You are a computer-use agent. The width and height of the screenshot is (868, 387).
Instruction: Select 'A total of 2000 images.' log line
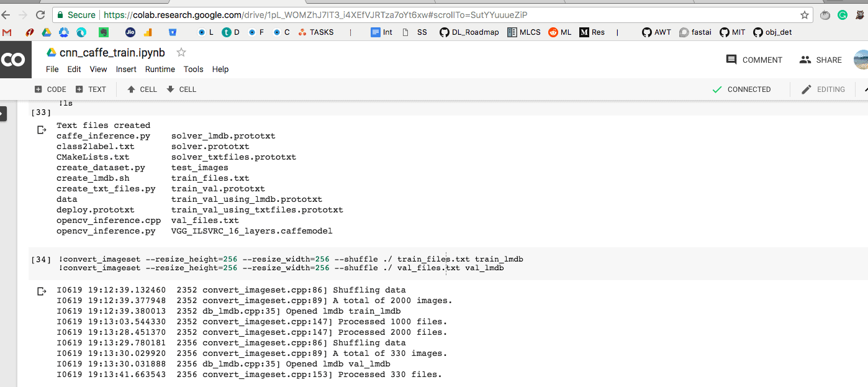pos(392,301)
